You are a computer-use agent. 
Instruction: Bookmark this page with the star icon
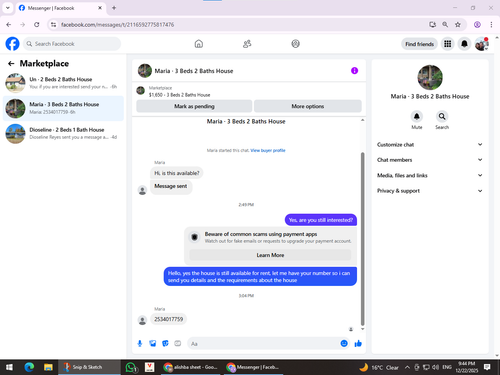point(458,24)
